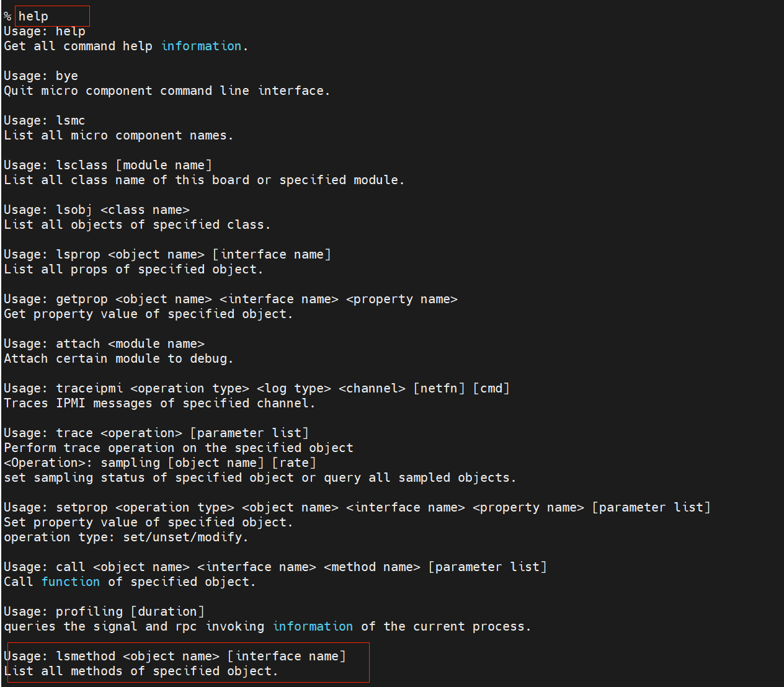Click the "[module name]" parameter of lsclass
Viewport: 784px width, 687px height.
tap(164, 166)
